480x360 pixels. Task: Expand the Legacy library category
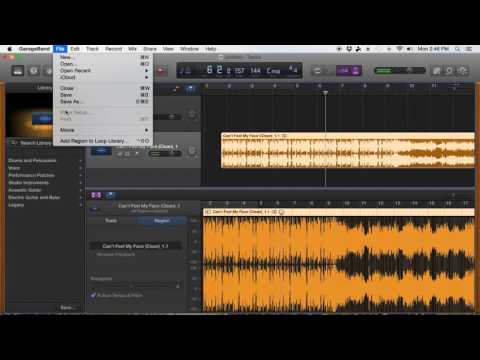45,205
